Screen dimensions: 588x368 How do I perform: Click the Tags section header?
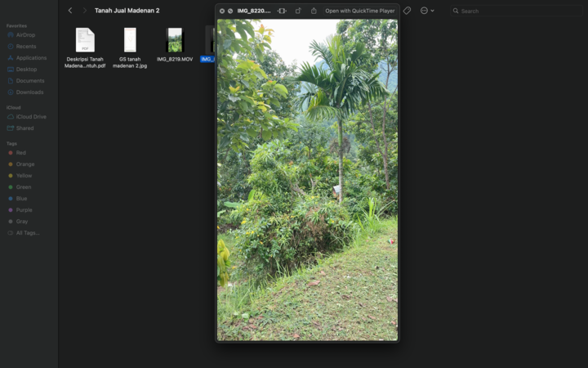pos(11,143)
